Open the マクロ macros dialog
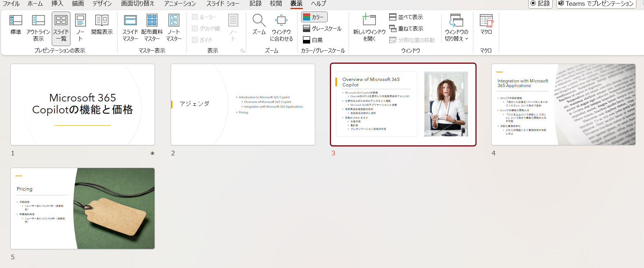Screen dimensions: 644x268 (x=486, y=25)
